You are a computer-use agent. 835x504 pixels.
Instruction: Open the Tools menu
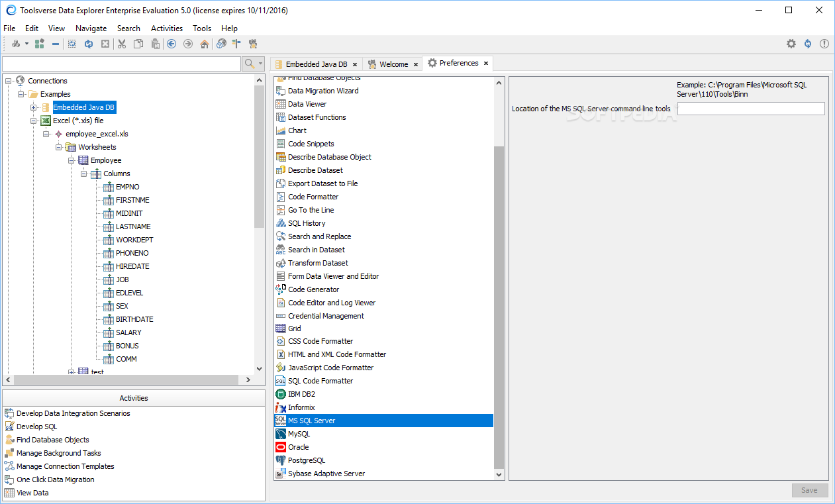coord(202,28)
